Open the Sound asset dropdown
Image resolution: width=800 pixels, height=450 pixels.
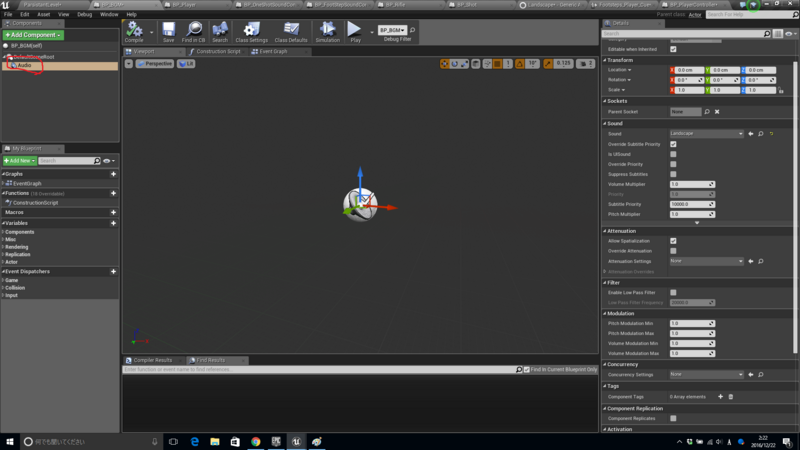(707, 134)
